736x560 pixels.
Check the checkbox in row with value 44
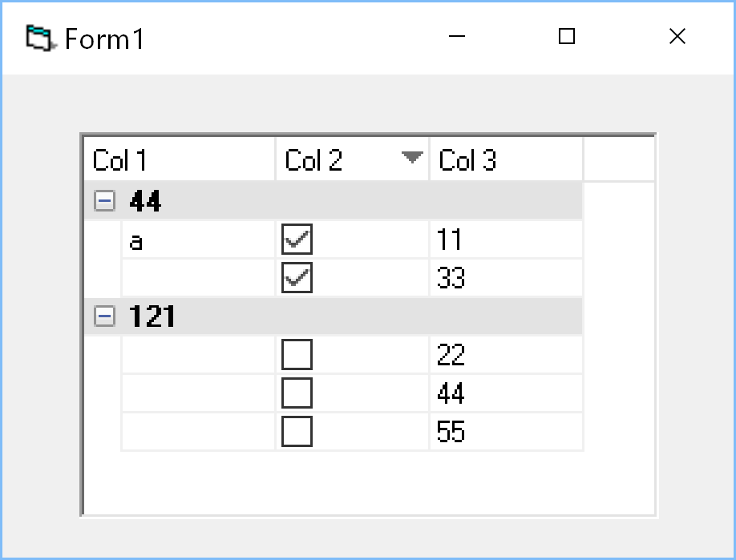point(297,393)
